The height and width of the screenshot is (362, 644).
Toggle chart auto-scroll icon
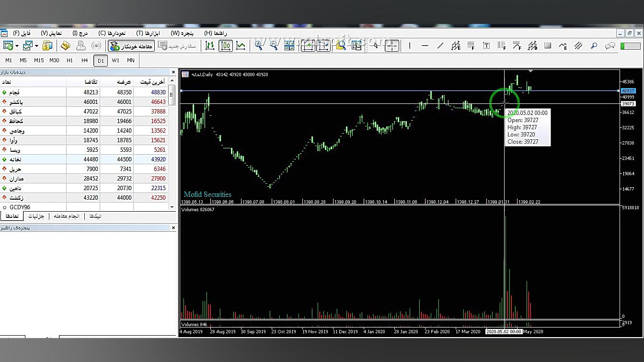[308, 45]
